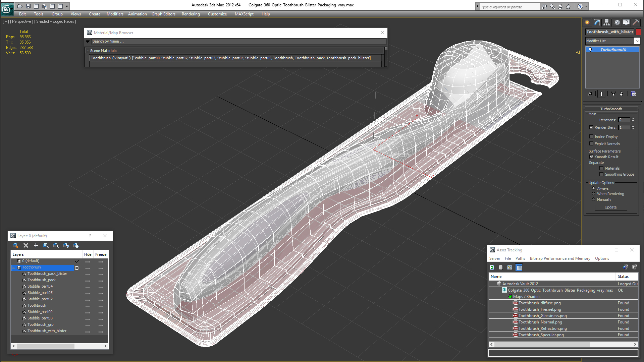
Task: Open the Hierarchy command panel tab
Action: pos(606,22)
